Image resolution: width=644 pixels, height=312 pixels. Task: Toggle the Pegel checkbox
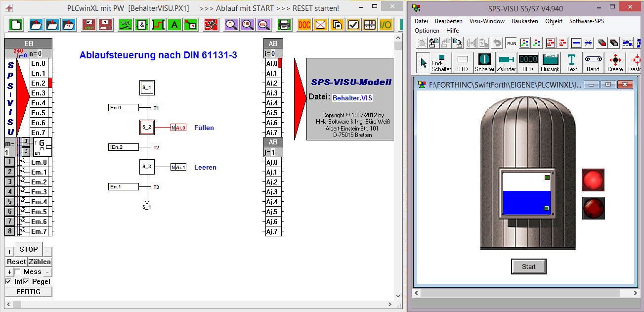coord(26,281)
